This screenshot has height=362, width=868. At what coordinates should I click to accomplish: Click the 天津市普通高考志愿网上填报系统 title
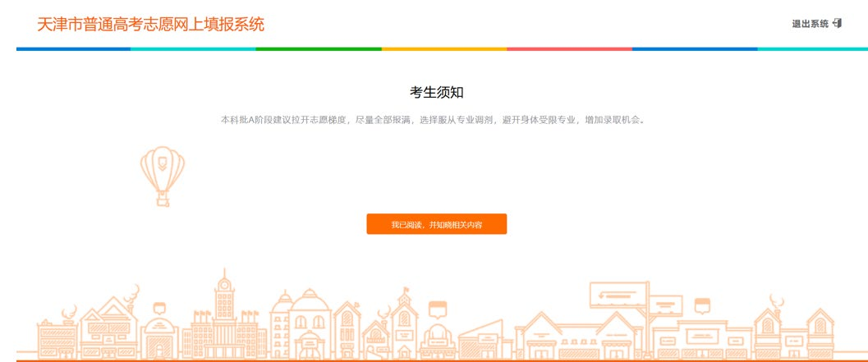[x=150, y=25]
